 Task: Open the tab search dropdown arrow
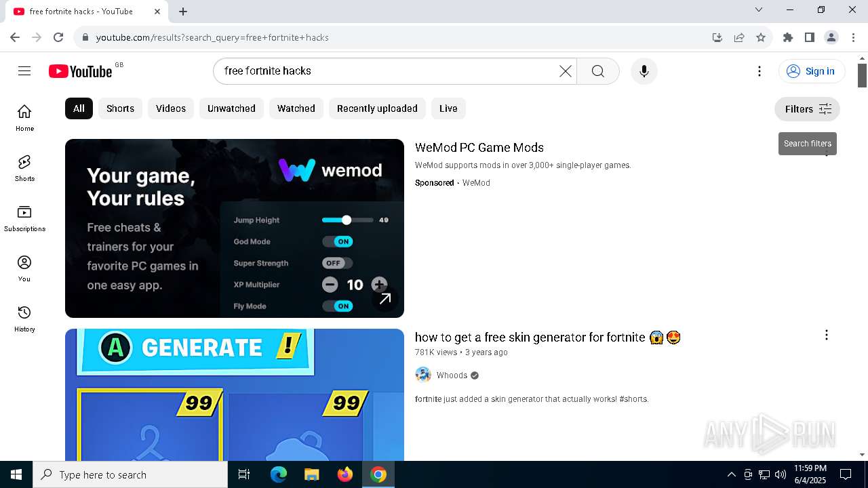point(759,9)
